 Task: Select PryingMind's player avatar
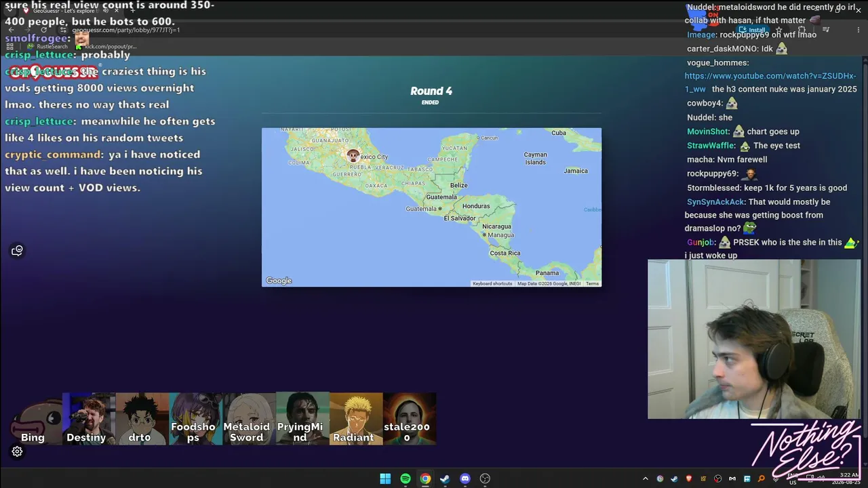[302, 419]
